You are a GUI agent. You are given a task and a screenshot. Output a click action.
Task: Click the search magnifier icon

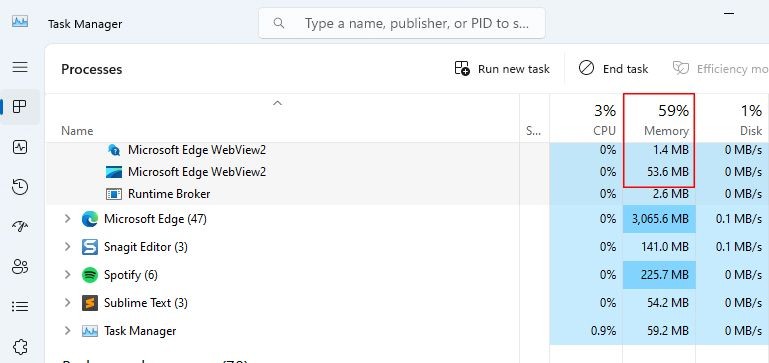tap(279, 23)
